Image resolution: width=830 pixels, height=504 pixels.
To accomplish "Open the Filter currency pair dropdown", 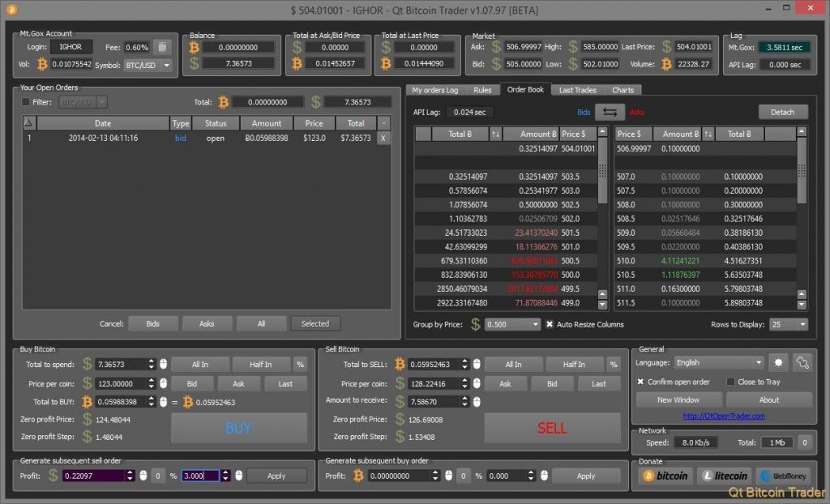I will pos(83,101).
